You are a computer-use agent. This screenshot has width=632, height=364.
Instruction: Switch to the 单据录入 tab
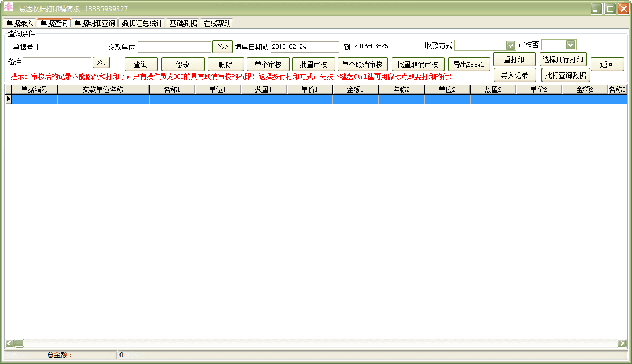20,23
